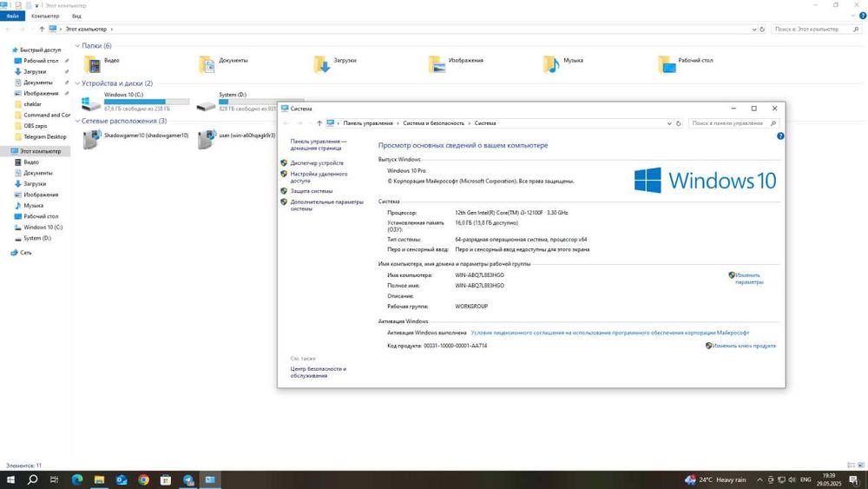Select cheklar folder in sidebar
The width and height of the screenshot is (868, 489).
32,104
